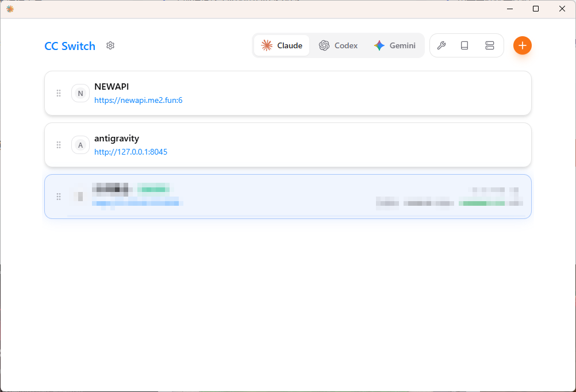
Task: Select the Gemini tab
Action: coord(394,45)
